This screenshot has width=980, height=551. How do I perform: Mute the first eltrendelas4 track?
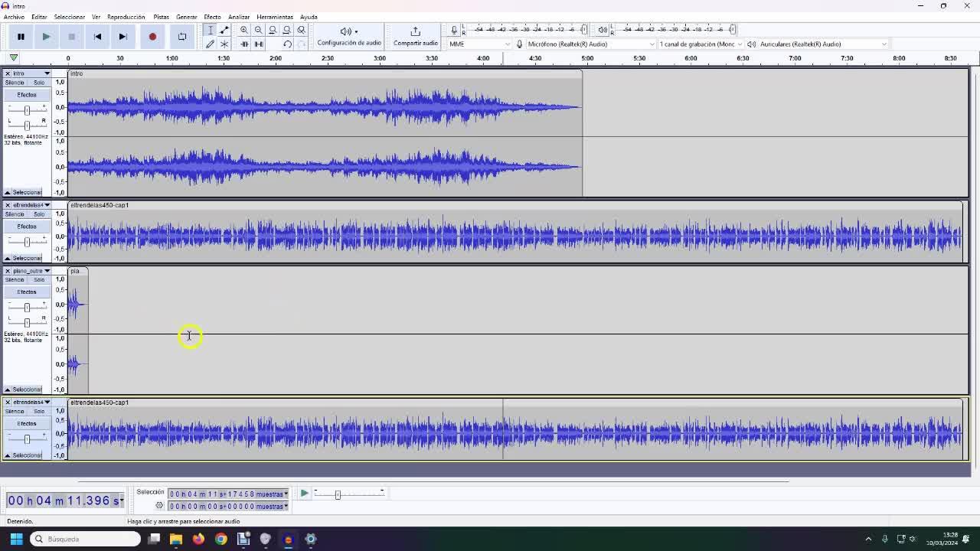15,214
